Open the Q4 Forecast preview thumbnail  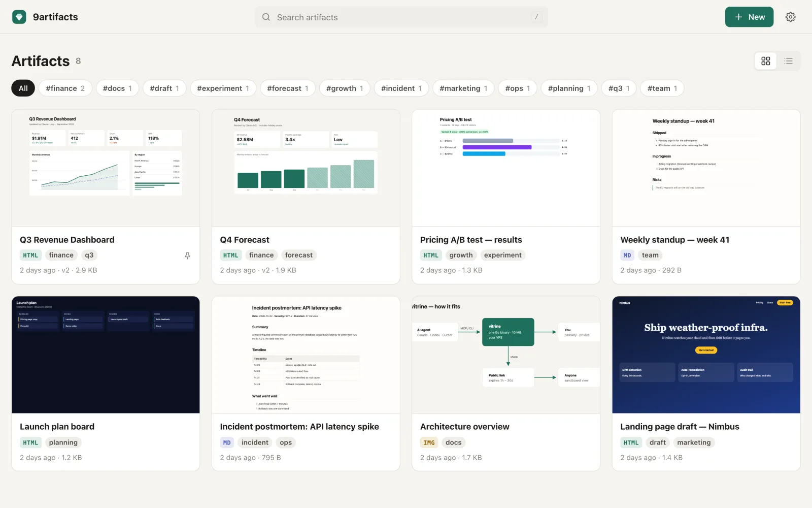click(x=306, y=168)
